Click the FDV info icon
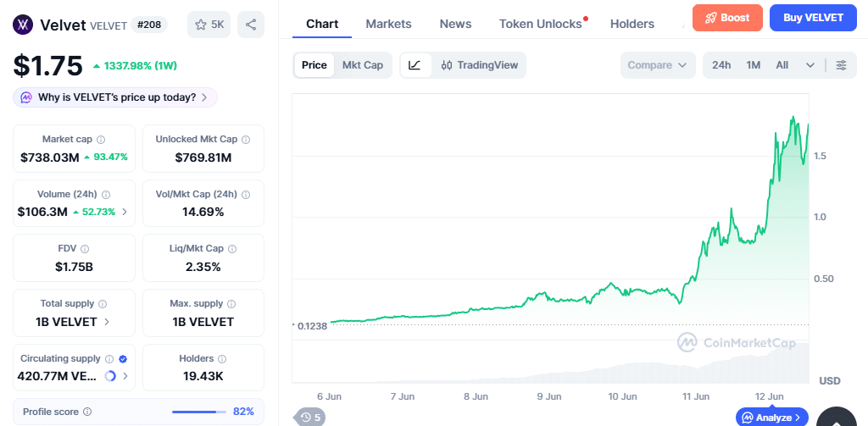Screen dimensions: 868x426 pyautogui.click(x=85, y=249)
